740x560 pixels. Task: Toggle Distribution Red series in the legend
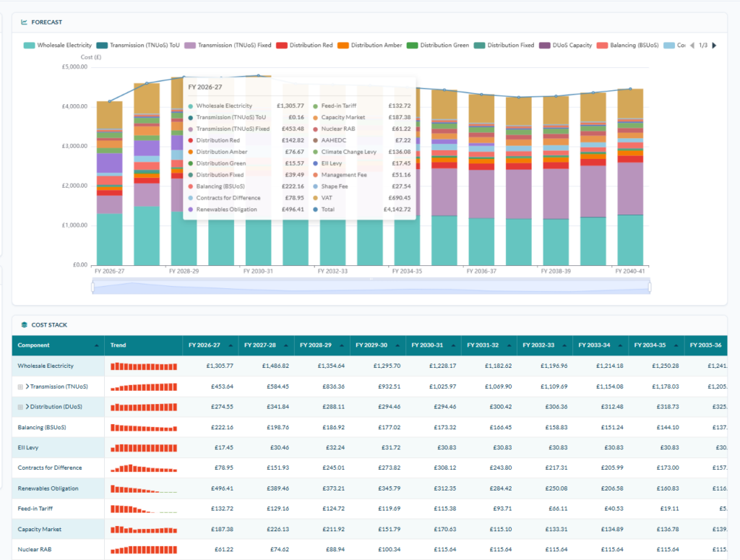click(304, 46)
